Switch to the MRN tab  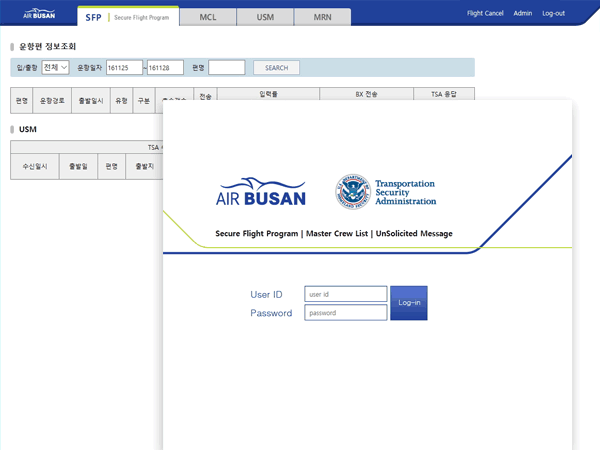coord(323,17)
